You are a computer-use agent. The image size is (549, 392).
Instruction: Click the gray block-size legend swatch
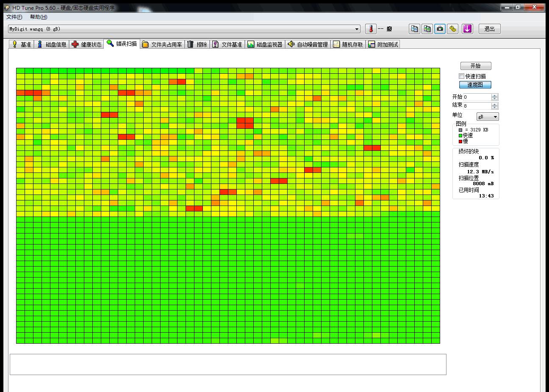(460, 130)
